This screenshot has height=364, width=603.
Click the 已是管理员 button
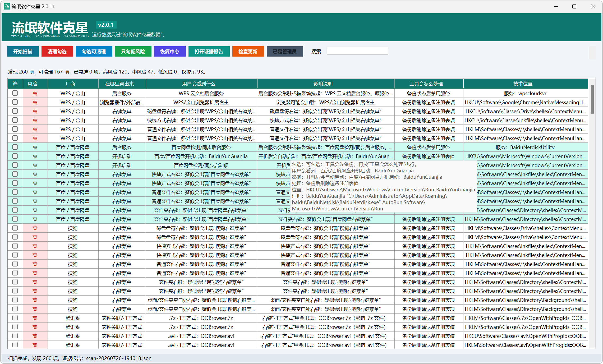[x=285, y=52]
